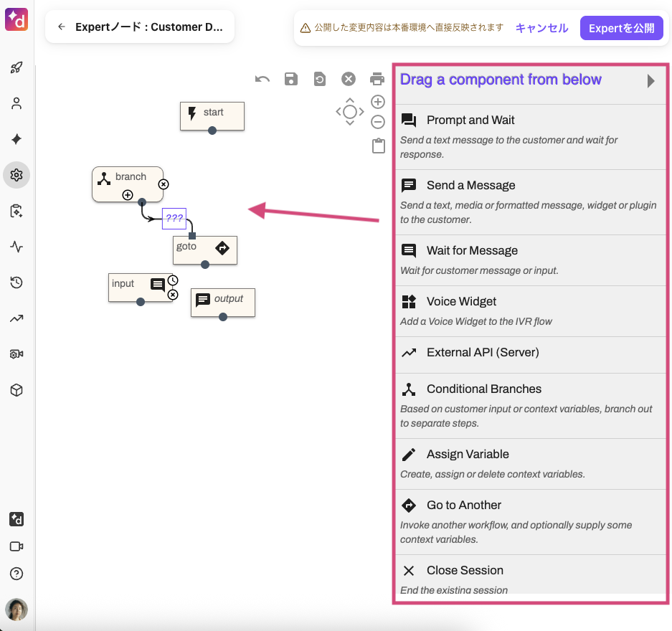The height and width of the screenshot is (631, 672).
Task: Collapse the component panel using the right chevron
Action: tap(653, 80)
